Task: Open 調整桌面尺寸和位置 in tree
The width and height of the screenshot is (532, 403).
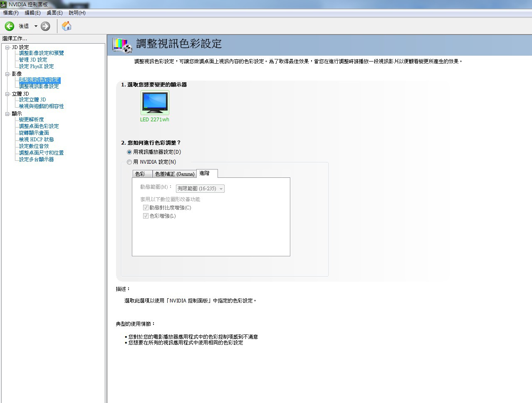Action: coord(41,153)
